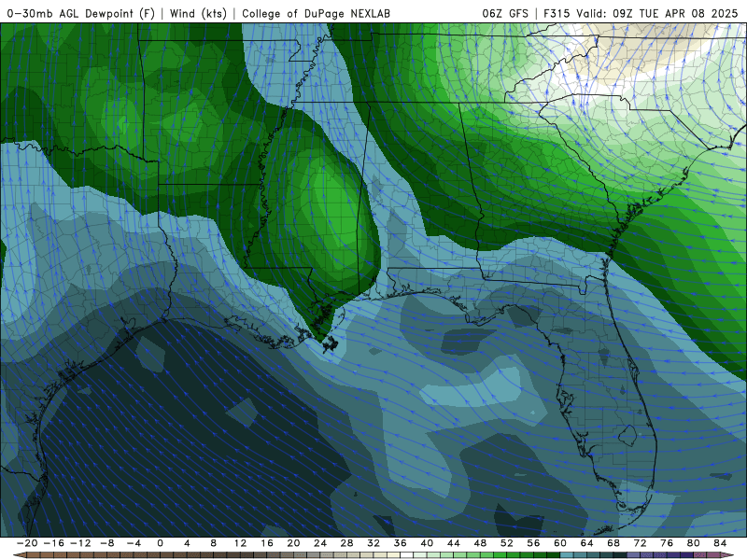Click the right arrow end of color bar
The image size is (747, 560).
726,555
